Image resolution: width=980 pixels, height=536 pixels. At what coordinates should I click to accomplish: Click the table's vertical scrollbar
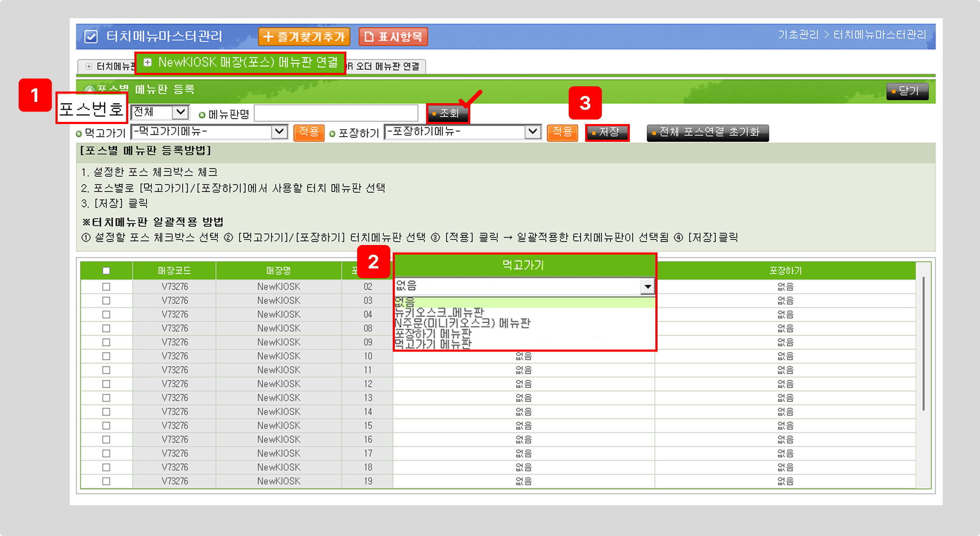[x=923, y=343]
